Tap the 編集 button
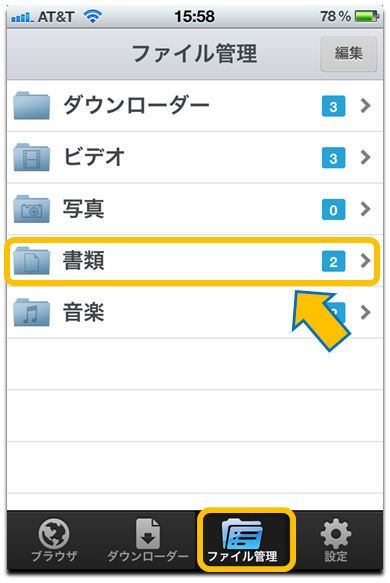 click(x=349, y=54)
